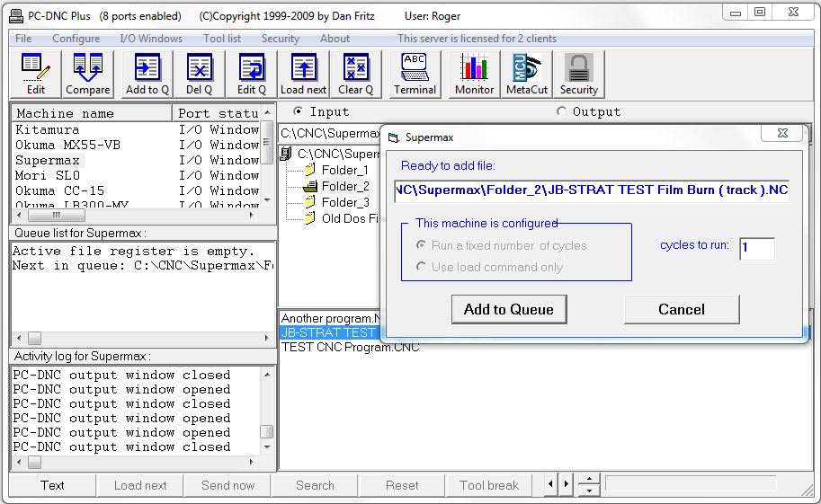Click the Tool break button
821x504 pixels.
pyautogui.click(x=489, y=485)
